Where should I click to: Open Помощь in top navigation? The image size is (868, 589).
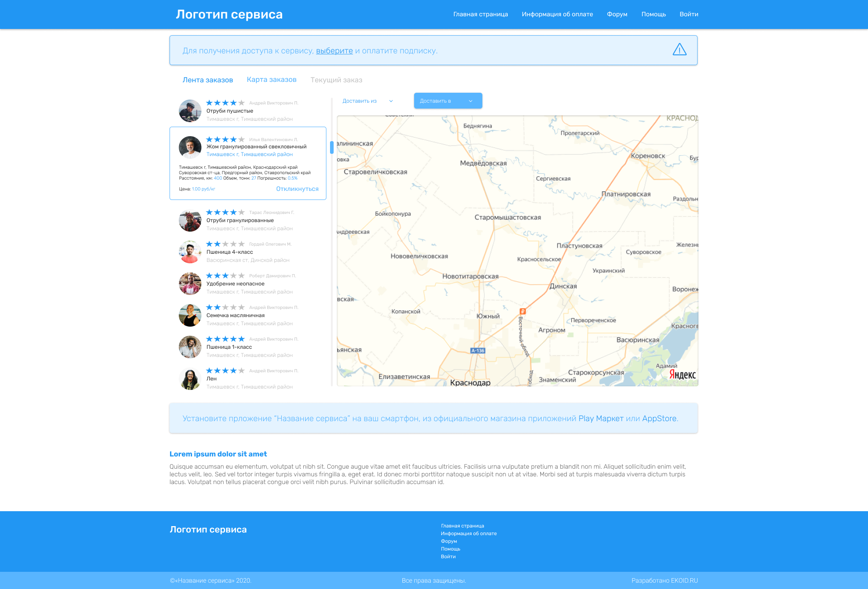click(654, 14)
